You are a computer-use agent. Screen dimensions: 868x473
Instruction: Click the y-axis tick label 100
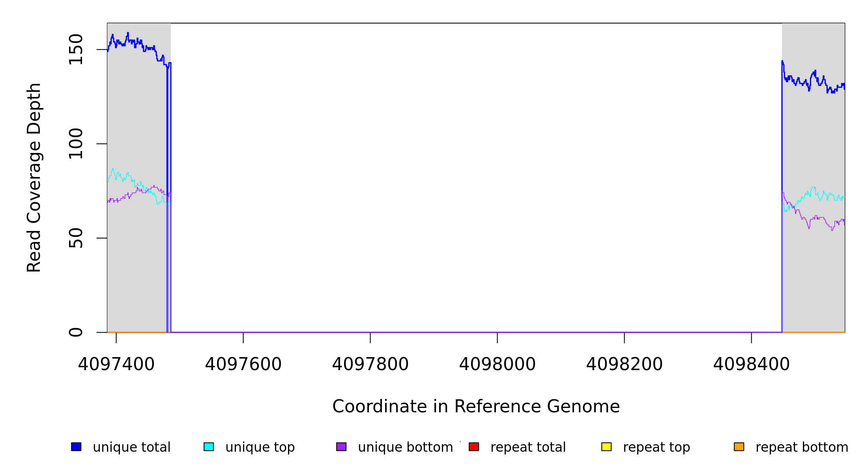point(76,143)
